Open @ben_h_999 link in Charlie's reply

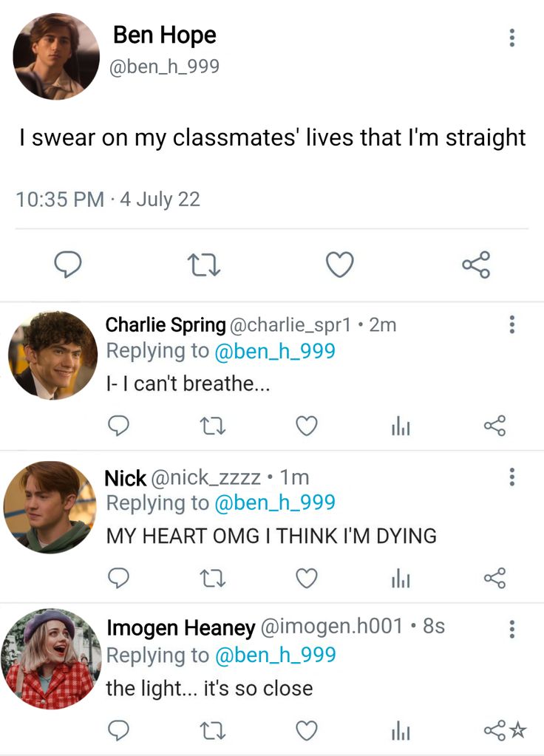click(274, 350)
